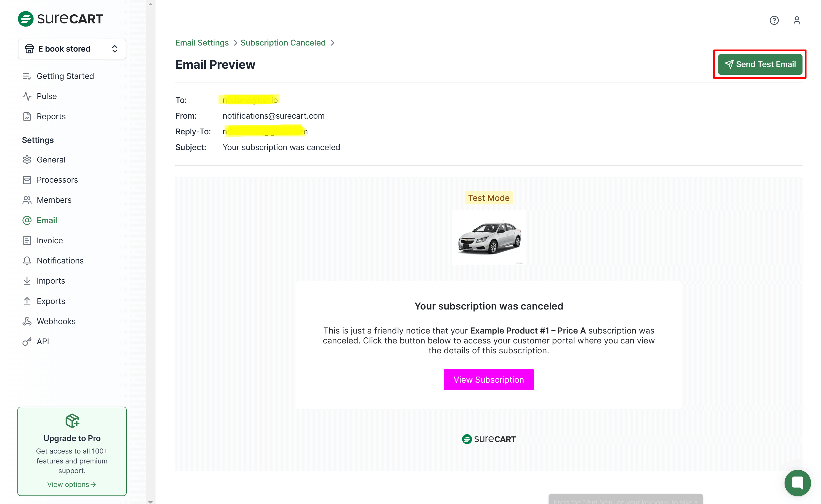Viewport: 821px width, 504px height.
Task: Open the user account profile icon
Action: pyautogui.click(x=796, y=20)
